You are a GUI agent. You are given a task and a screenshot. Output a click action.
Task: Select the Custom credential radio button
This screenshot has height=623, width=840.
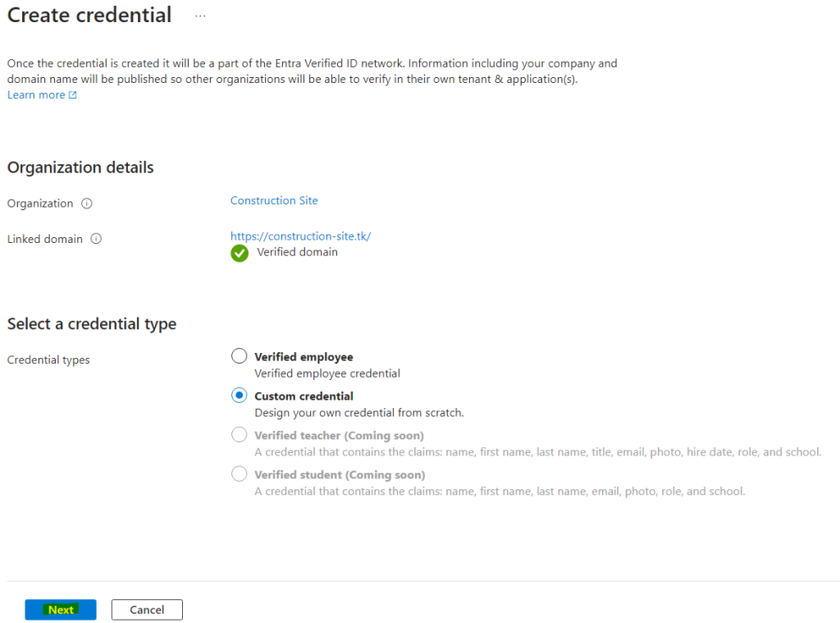pos(239,396)
